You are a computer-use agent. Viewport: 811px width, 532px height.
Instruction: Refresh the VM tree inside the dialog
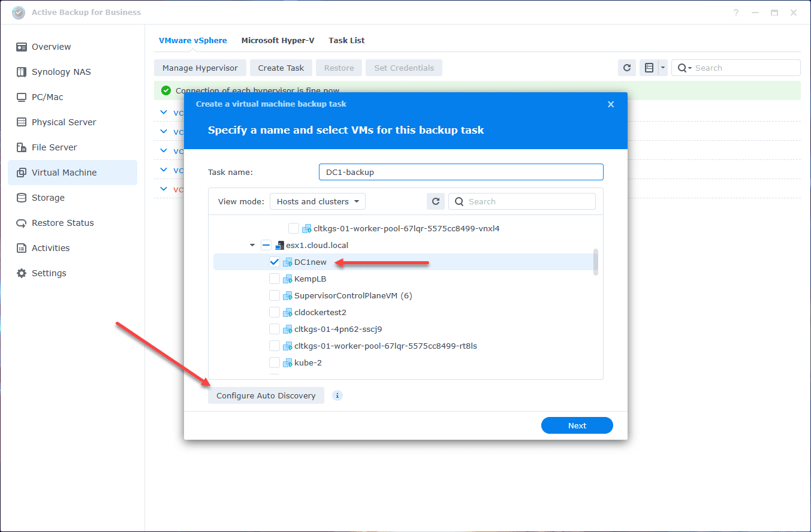pyautogui.click(x=436, y=201)
